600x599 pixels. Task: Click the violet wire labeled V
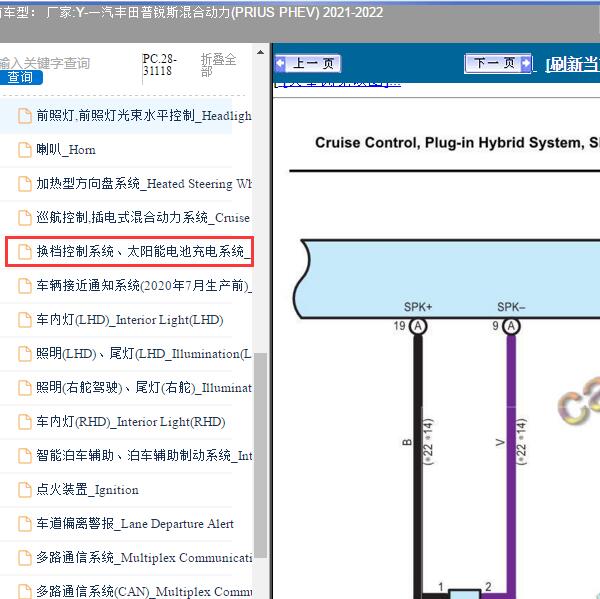[511, 465]
